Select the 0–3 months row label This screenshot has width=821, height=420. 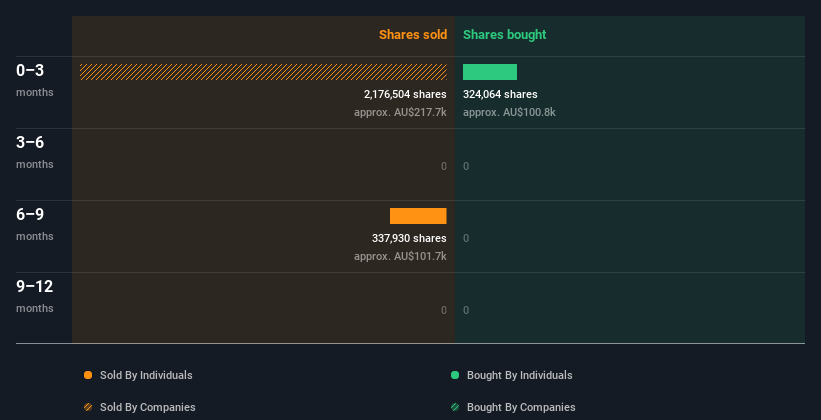pos(35,80)
